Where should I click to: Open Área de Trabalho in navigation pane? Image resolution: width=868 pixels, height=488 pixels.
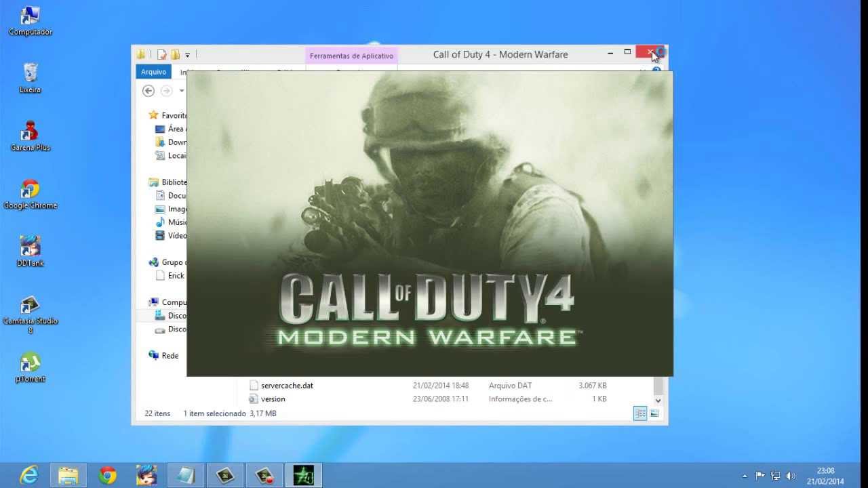[x=171, y=129]
